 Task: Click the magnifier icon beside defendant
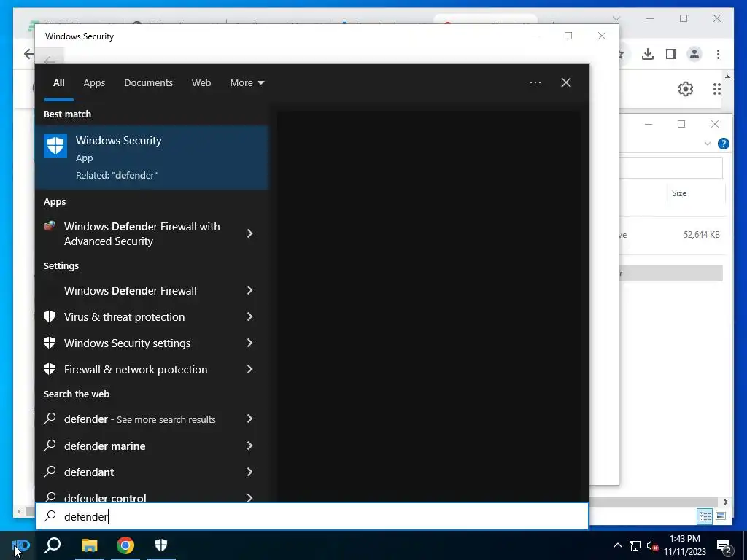pyautogui.click(x=50, y=472)
